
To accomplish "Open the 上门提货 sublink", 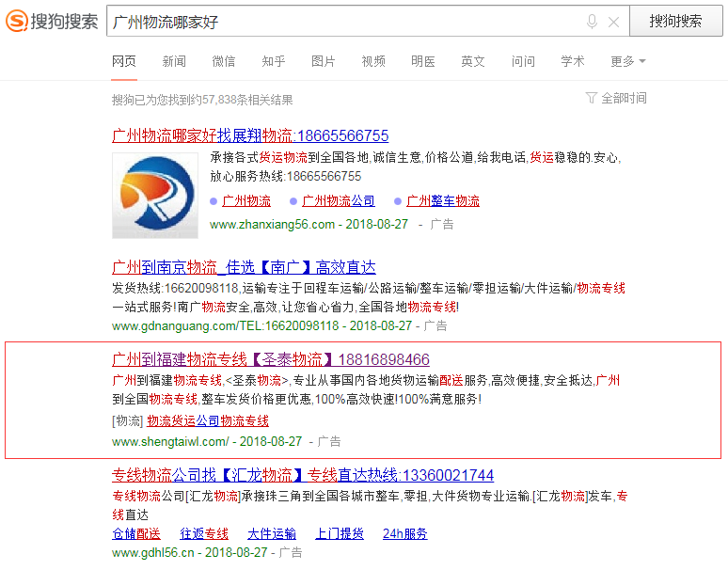I will tap(340, 534).
